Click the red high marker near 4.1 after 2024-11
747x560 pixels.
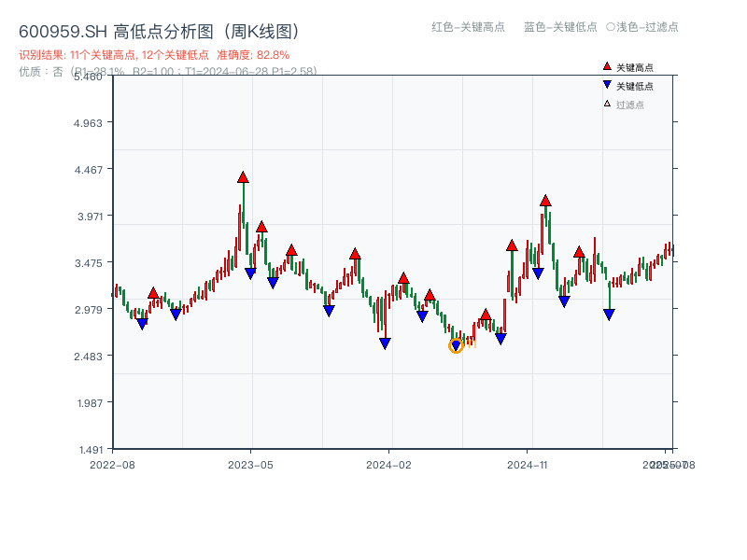[545, 201]
